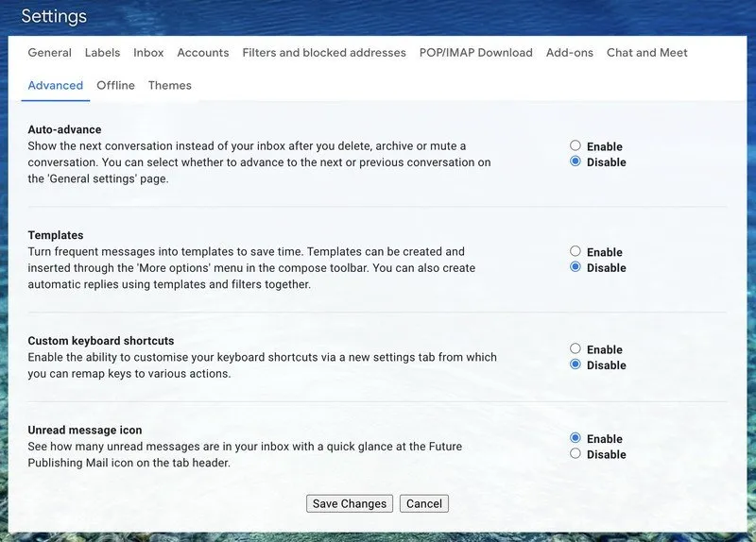Enable the Unread message icon
This screenshot has width=756, height=542.
576,439
